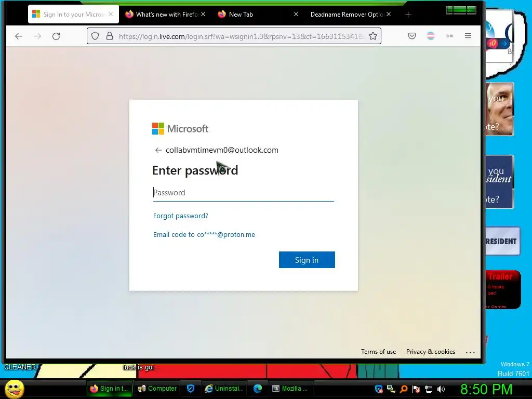532x399 pixels.
Task: Open the Mozilla taskbar button
Action: pos(290,389)
